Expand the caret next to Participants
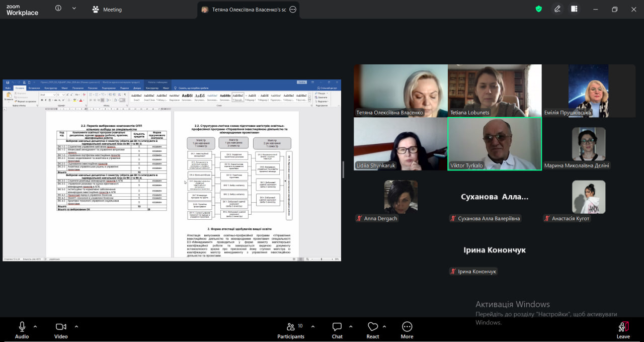Screen dimensions: 644x342 coord(313,326)
